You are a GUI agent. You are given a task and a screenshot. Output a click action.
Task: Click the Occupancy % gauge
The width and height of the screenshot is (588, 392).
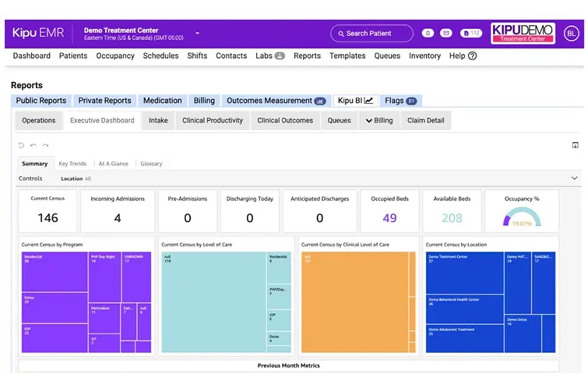click(x=522, y=217)
